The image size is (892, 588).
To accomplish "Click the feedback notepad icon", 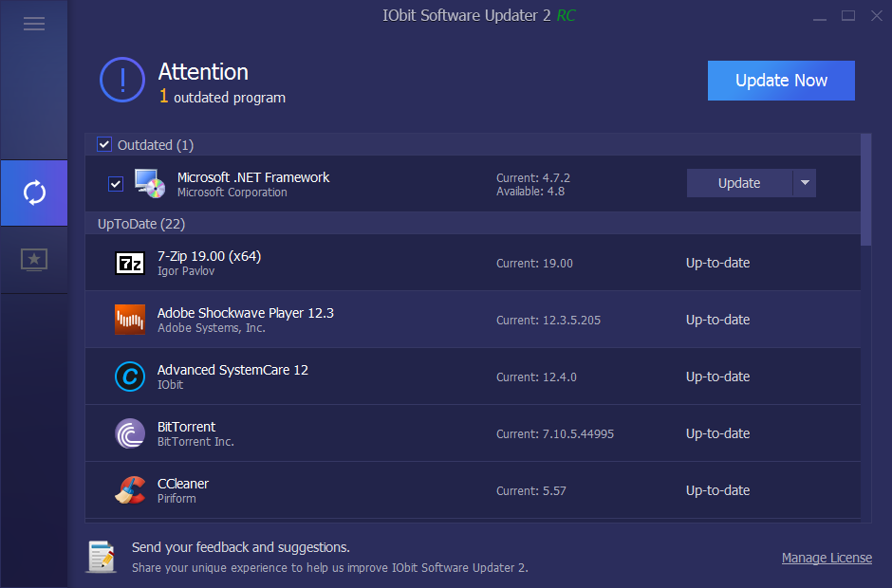I will (x=102, y=556).
